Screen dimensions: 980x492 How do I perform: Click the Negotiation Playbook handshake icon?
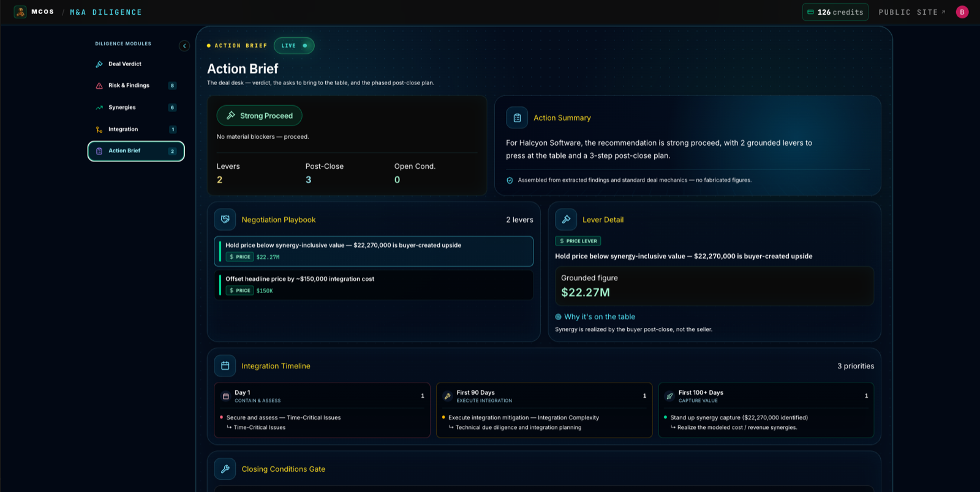click(x=225, y=220)
